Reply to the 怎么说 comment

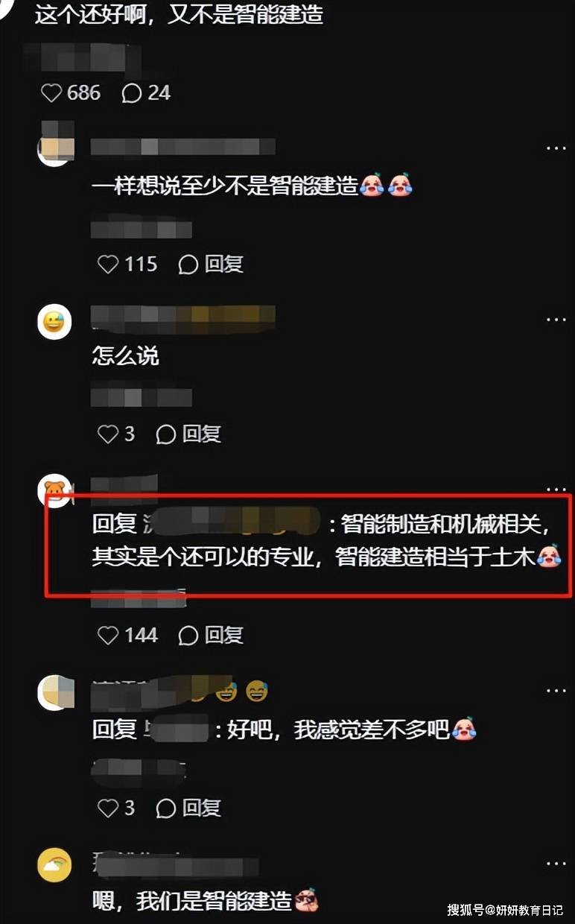click(188, 434)
